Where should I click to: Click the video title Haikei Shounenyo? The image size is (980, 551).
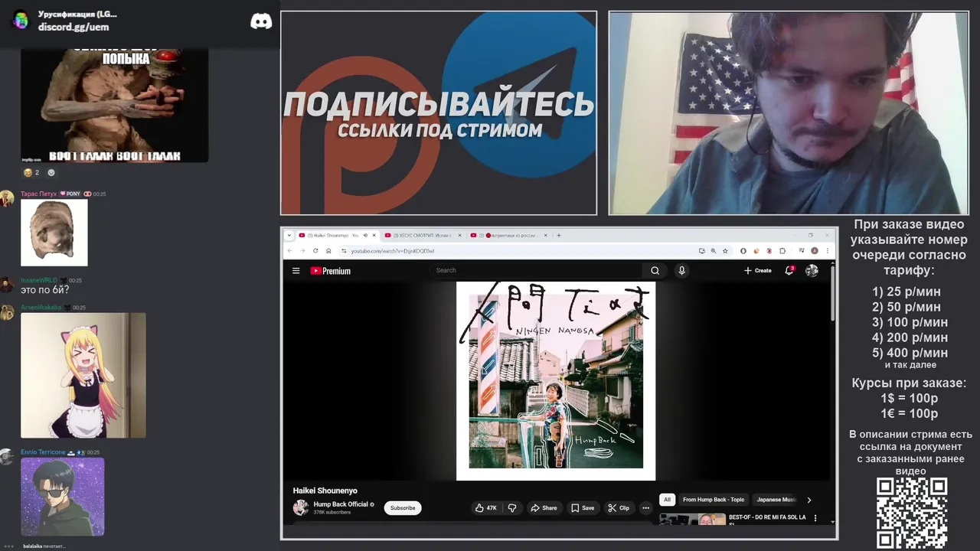pos(325,491)
